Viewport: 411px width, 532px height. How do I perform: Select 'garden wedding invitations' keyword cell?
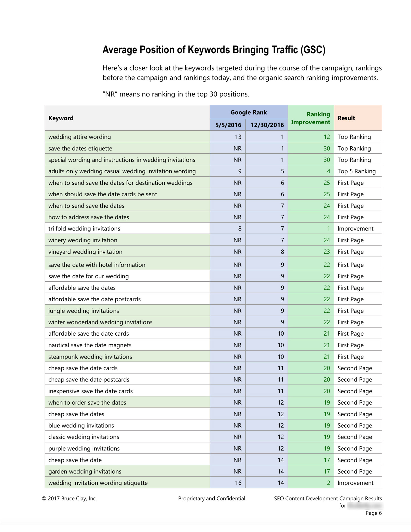point(85,471)
